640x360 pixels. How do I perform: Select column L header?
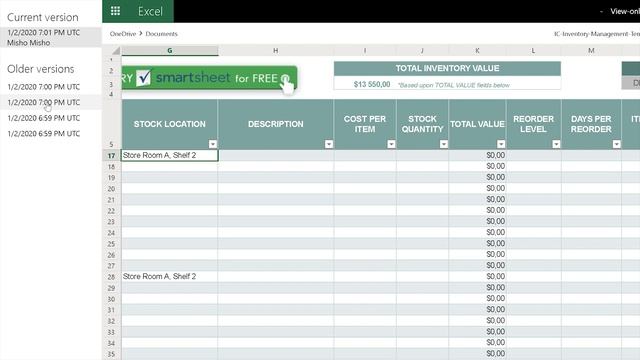coord(533,51)
